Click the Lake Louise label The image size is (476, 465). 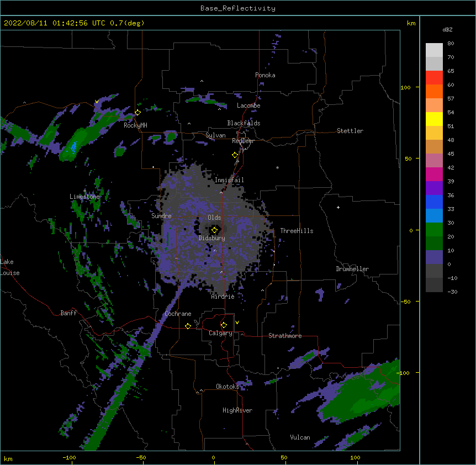10,267
